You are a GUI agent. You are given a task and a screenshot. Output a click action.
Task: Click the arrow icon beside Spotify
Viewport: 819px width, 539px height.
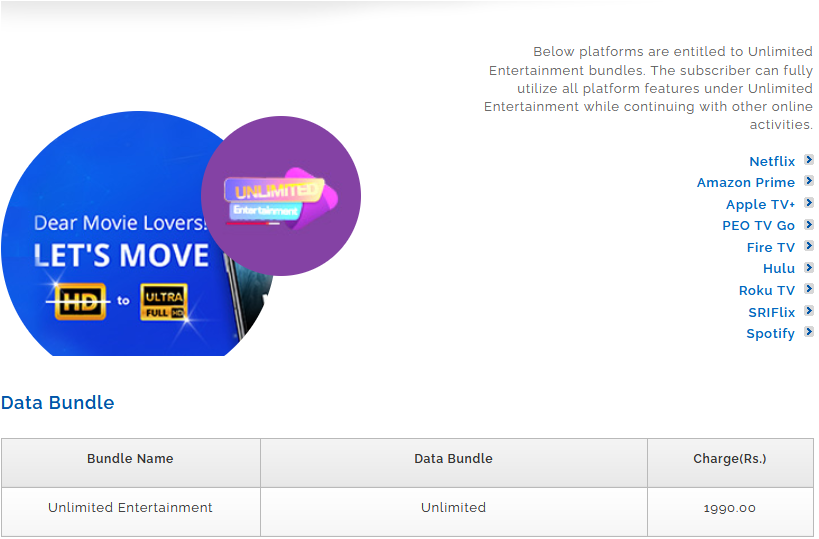pyautogui.click(x=809, y=332)
